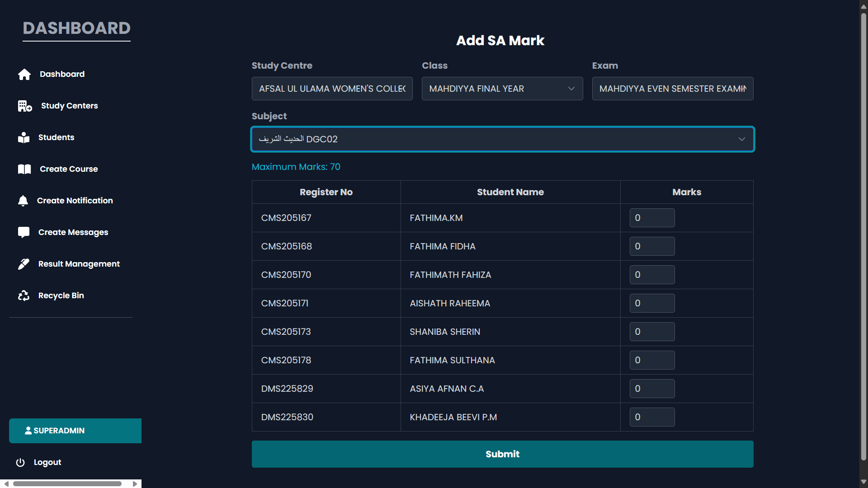Click register number DMS225830

[x=287, y=417]
